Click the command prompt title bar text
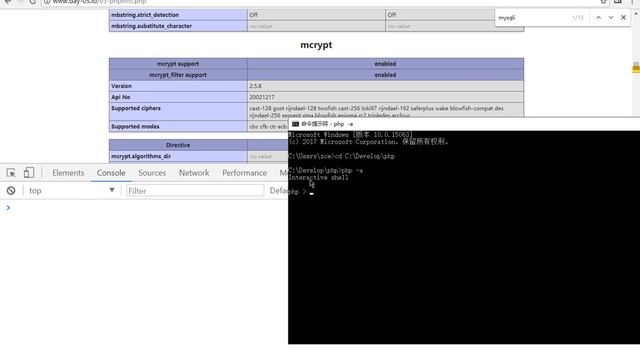640x360 pixels. point(327,124)
